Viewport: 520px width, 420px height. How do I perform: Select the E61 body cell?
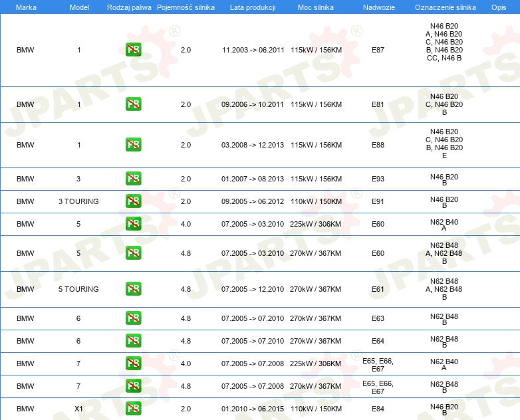point(378,289)
